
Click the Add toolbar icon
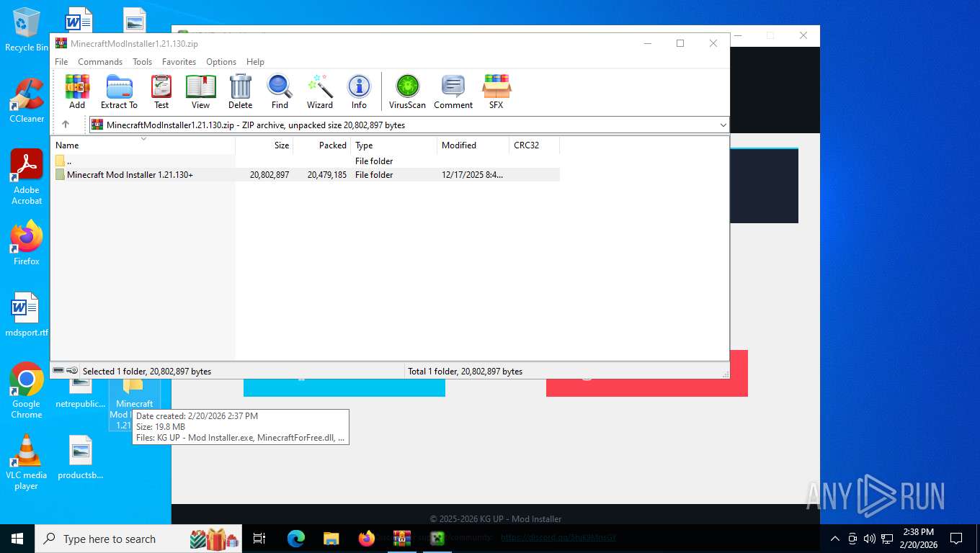77,91
